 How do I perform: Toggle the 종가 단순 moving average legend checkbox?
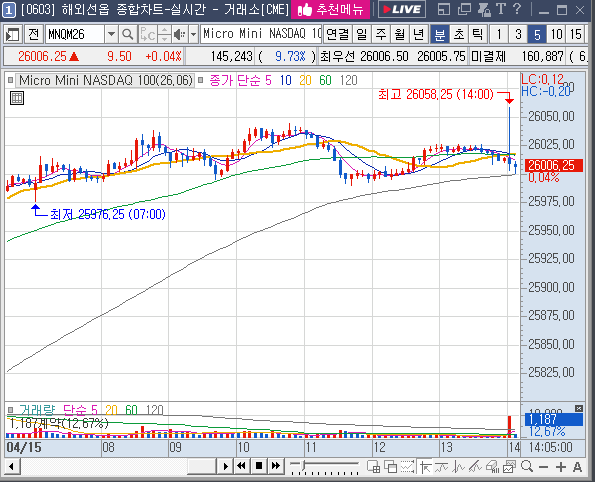pyautogui.click(x=201, y=80)
